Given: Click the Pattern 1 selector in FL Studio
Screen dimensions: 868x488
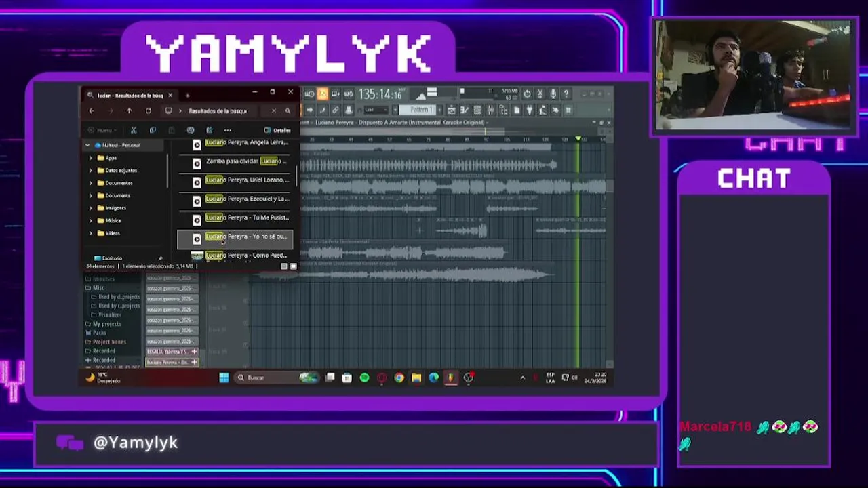Looking at the screenshot, I should 418,110.
